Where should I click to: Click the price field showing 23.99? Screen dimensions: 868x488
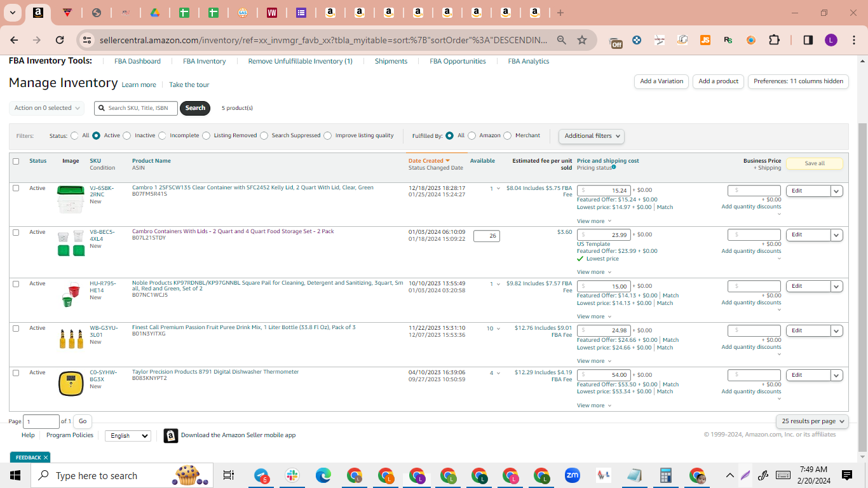tap(604, 235)
